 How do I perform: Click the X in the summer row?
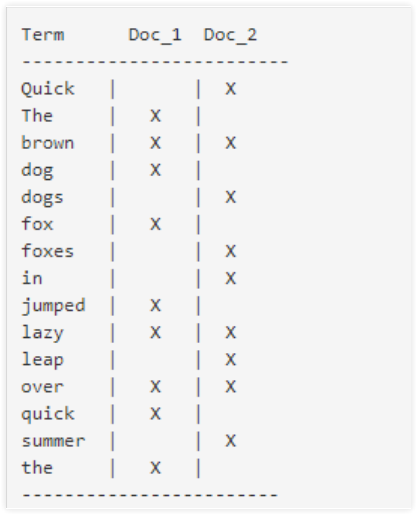230,441
